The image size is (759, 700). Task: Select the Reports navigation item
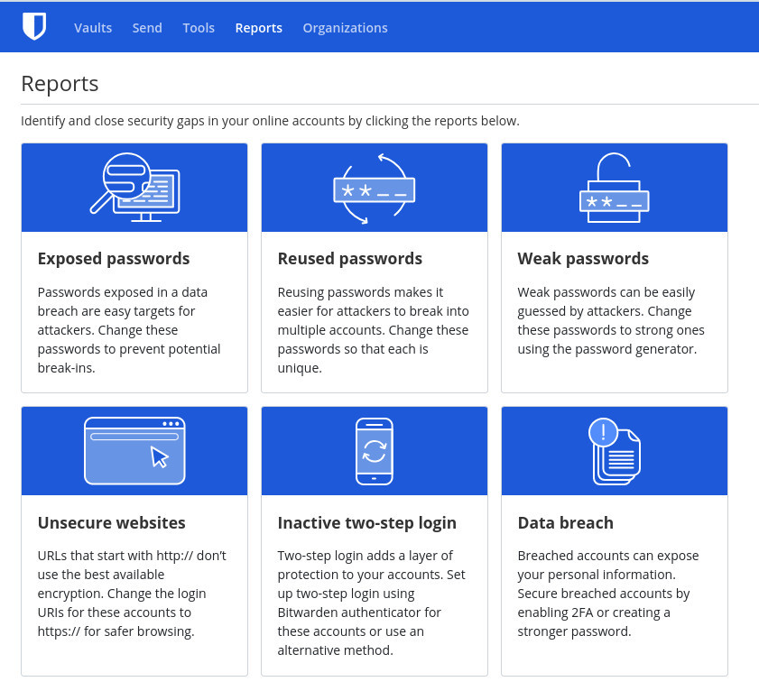(258, 28)
